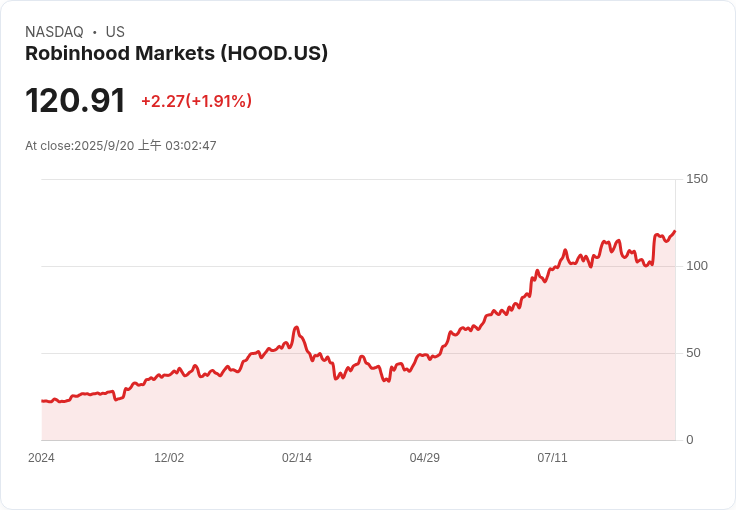This screenshot has height=510, width=736.
Task: Click the 04/29 x-axis date label
Action: tap(424, 457)
